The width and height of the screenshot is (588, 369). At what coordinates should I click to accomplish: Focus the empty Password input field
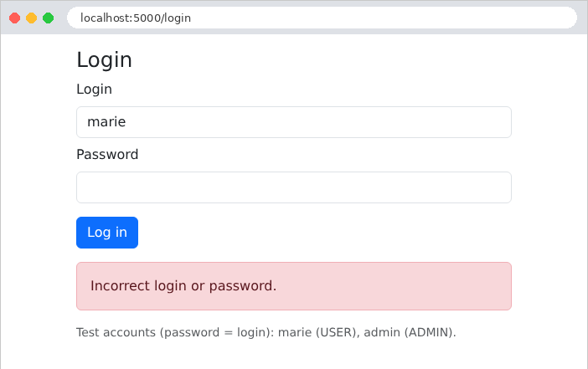(294, 187)
